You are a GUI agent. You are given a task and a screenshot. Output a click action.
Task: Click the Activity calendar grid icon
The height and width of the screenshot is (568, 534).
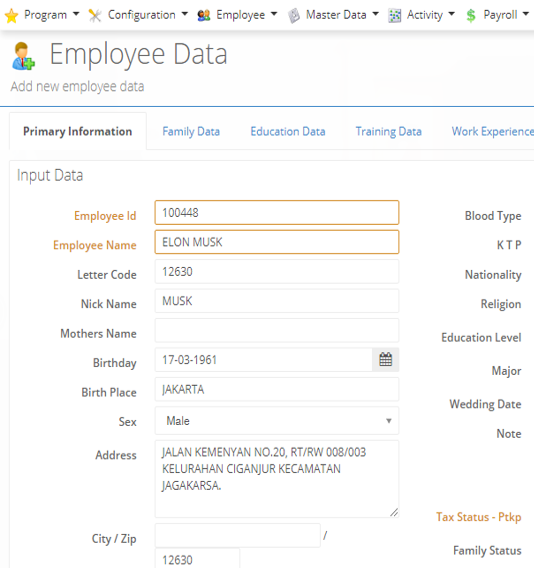pyautogui.click(x=395, y=16)
